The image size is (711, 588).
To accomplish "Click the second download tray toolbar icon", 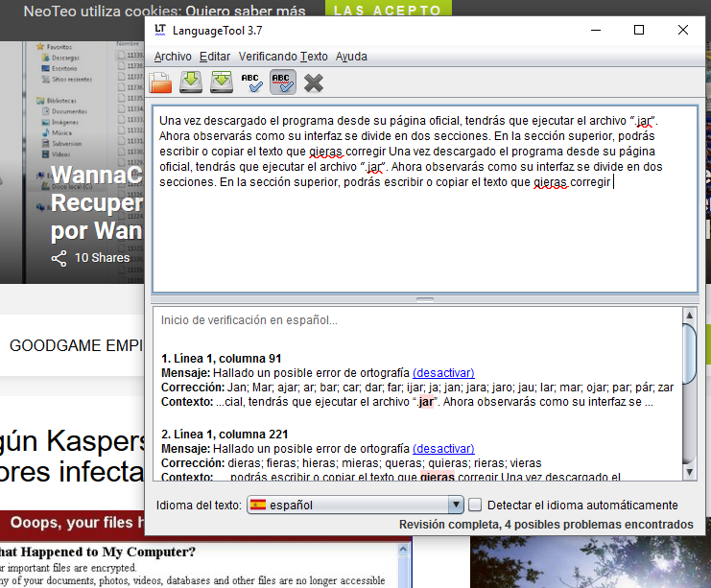I will 222,82.
